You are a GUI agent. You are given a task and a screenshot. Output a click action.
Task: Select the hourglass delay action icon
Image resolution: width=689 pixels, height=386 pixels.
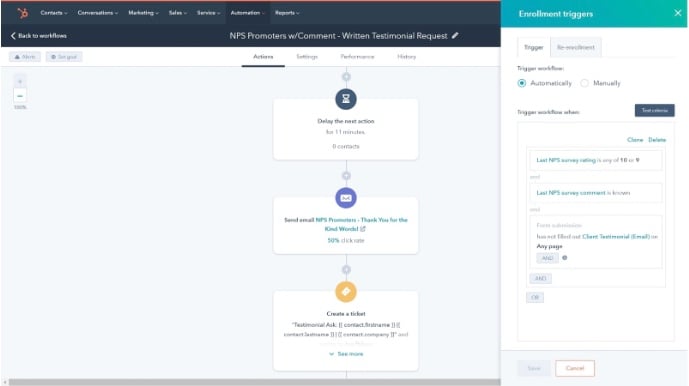pyautogui.click(x=346, y=99)
